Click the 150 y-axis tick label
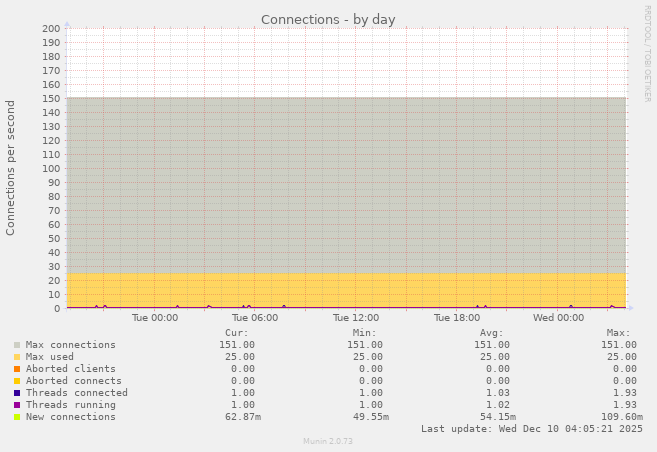The width and height of the screenshot is (657, 452). (51, 98)
